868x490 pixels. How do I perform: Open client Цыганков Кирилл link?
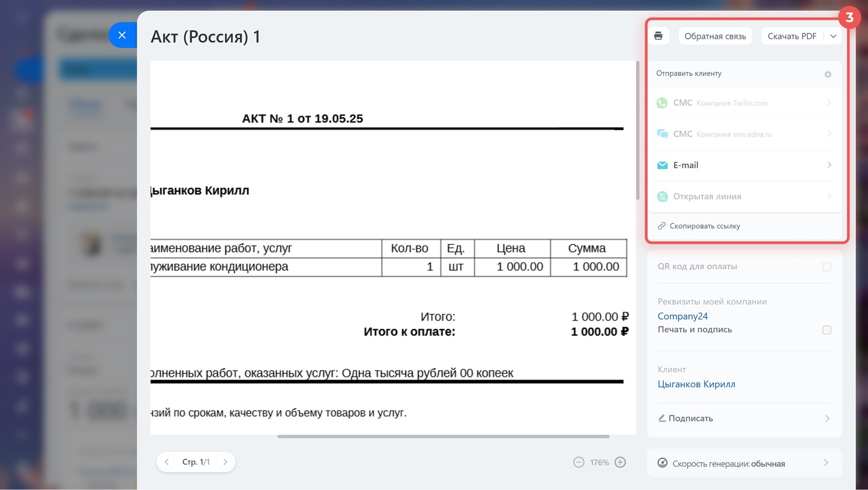pos(696,384)
